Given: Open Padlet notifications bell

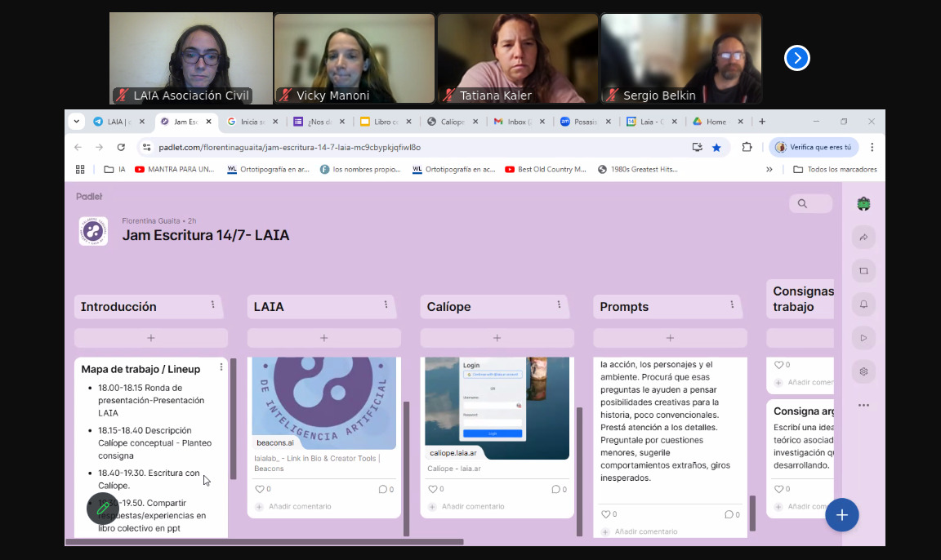Looking at the screenshot, I should click(x=863, y=304).
